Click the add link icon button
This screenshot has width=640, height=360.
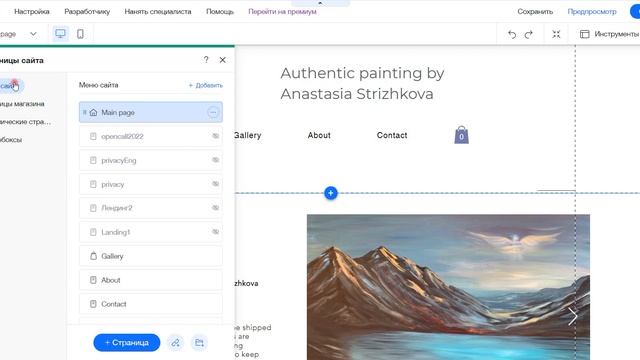(x=175, y=342)
